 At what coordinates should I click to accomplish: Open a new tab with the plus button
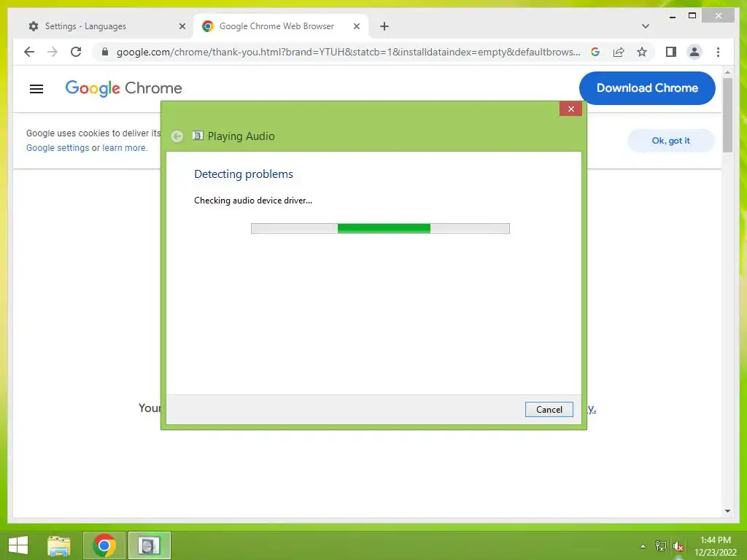pyautogui.click(x=384, y=26)
